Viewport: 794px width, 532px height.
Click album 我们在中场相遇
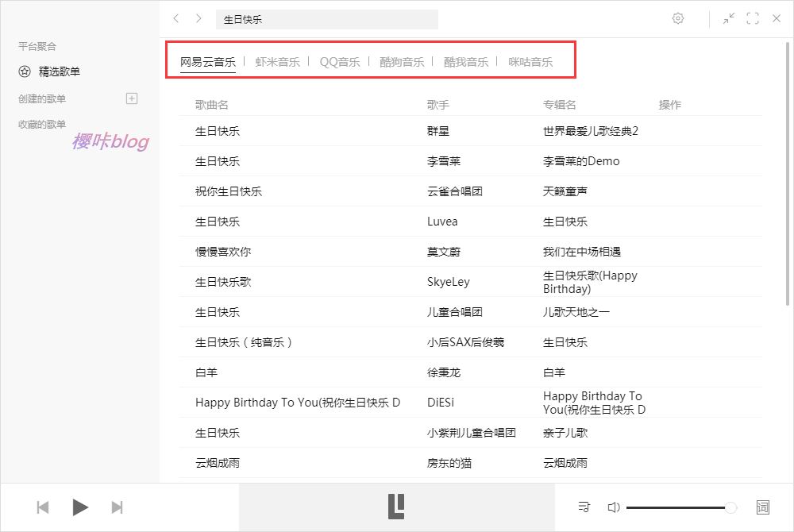(582, 252)
